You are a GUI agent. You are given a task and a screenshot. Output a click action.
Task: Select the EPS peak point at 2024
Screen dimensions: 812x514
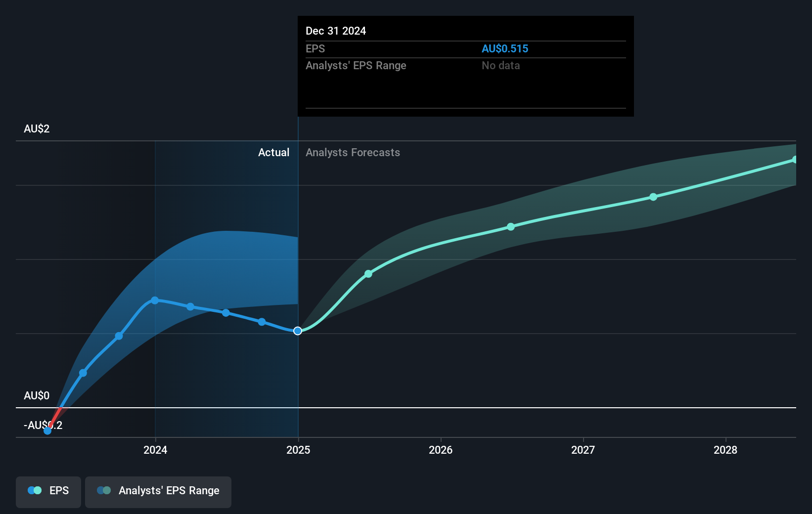155,300
